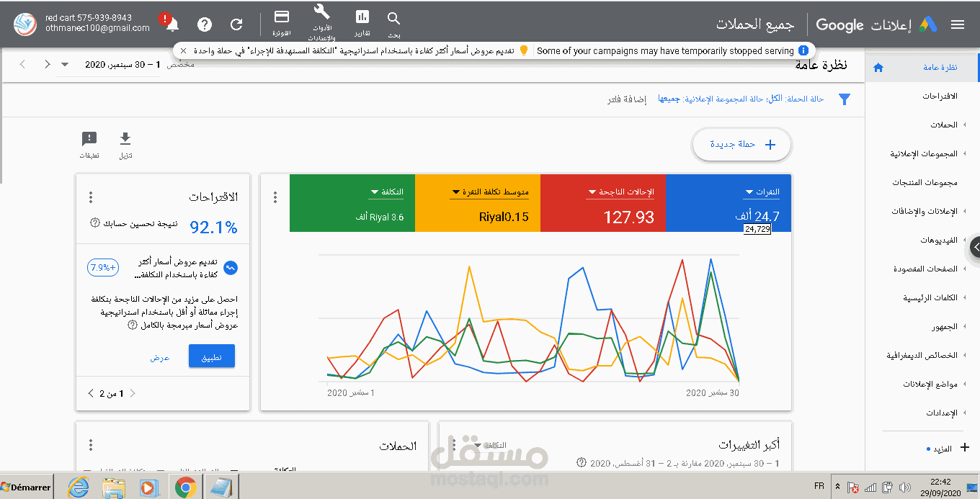This screenshot has height=499, width=980.
Task: Click add filter (إضافة فلتر) text
Action: (x=627, y=99)
